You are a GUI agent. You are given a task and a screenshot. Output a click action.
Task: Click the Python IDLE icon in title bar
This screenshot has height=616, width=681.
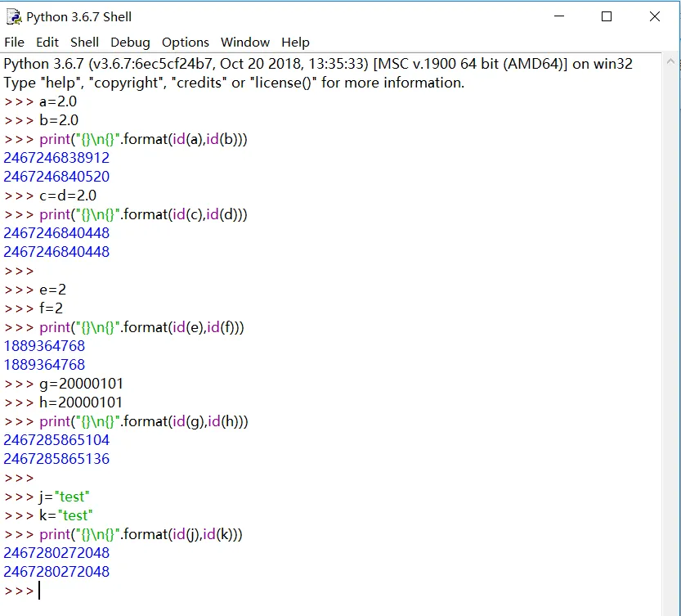tap(14, 16)
